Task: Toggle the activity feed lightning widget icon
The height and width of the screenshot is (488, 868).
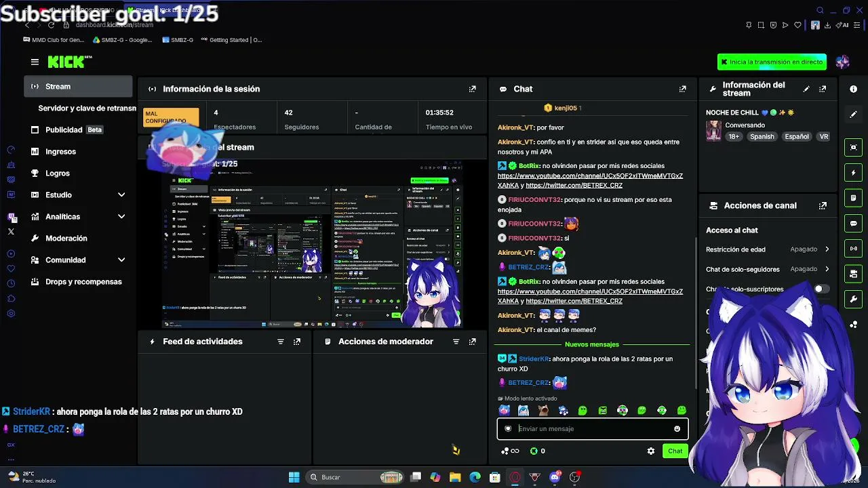Action: 853,173
